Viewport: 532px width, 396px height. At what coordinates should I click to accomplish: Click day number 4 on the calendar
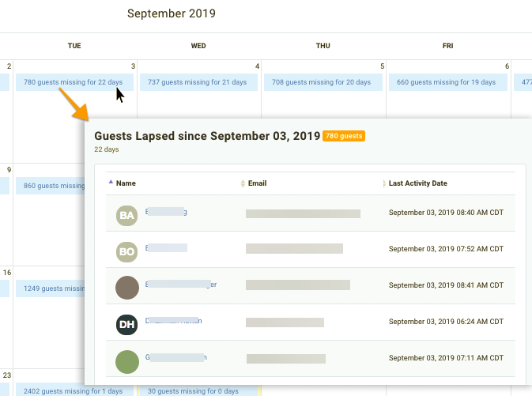257,66
